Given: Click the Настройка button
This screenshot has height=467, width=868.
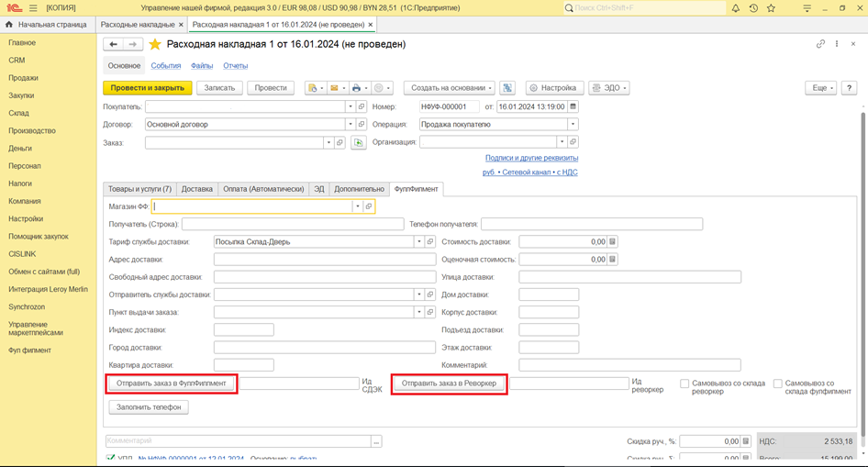Looking at the screenshot, I should pyautogui.click(x=553, y=88).
